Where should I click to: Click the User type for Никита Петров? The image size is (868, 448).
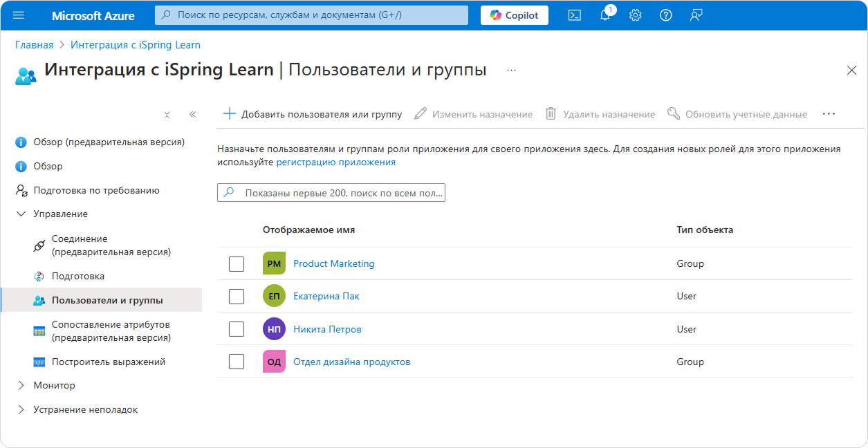(x=687, y=329)
